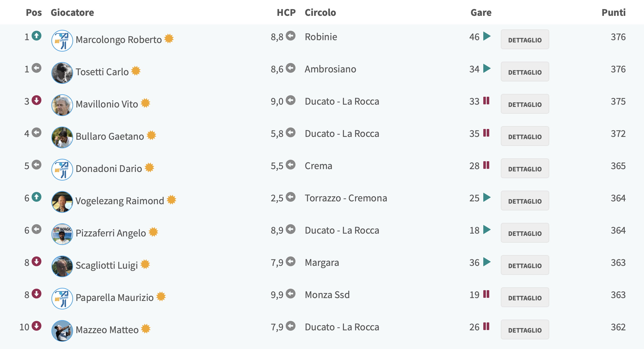
Task: Click the green play icon next to 18 gare
Action: [487, 230]
